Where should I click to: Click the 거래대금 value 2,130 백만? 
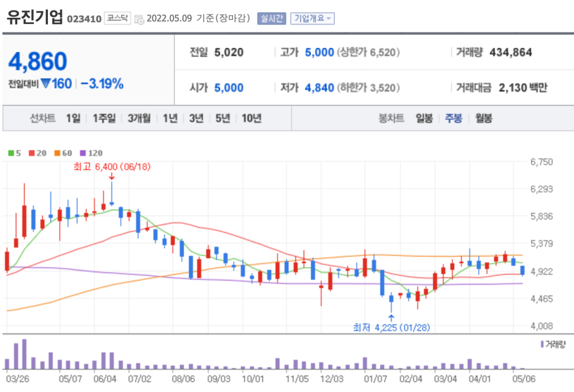522,88
